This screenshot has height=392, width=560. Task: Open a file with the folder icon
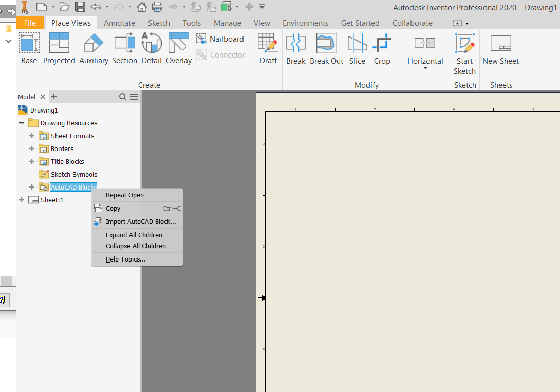point(64,7)
